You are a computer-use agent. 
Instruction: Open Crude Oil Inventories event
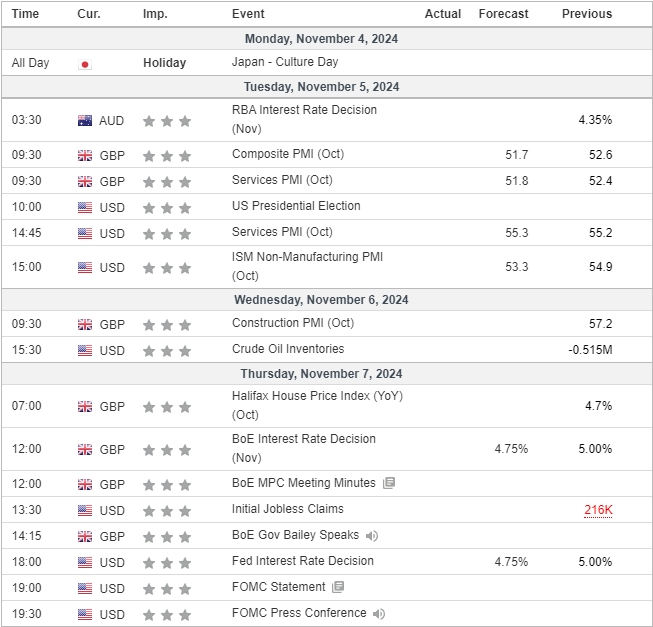(288, 349)
